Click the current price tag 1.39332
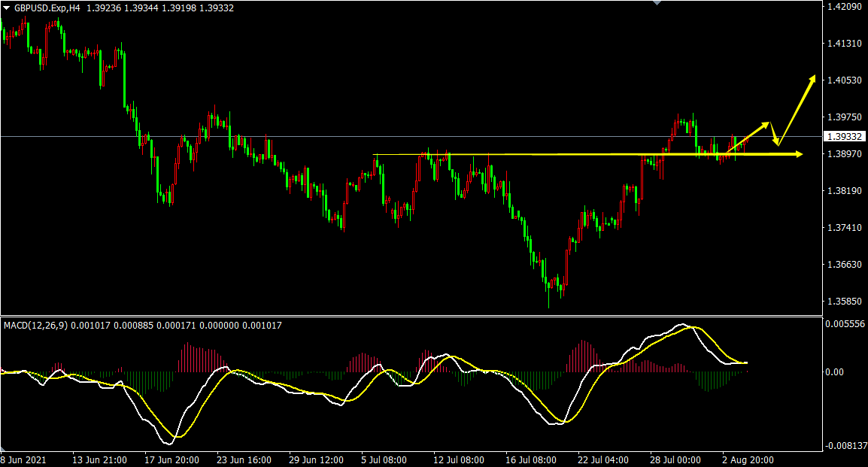Image resolution: width=868 pixels, height=467 pixels. pos(844,136)
